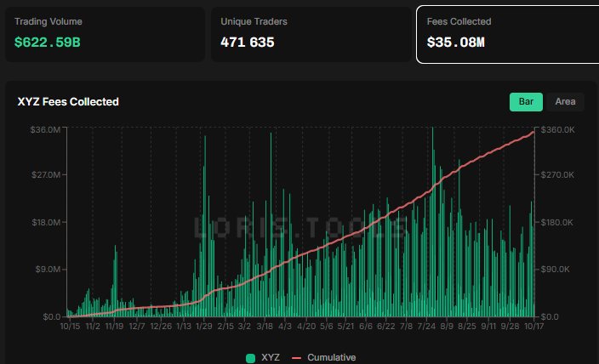This screenshot has height=364, width=599.
Task: Click the $0.0 right axis label
Action: (x=550, y=316)
